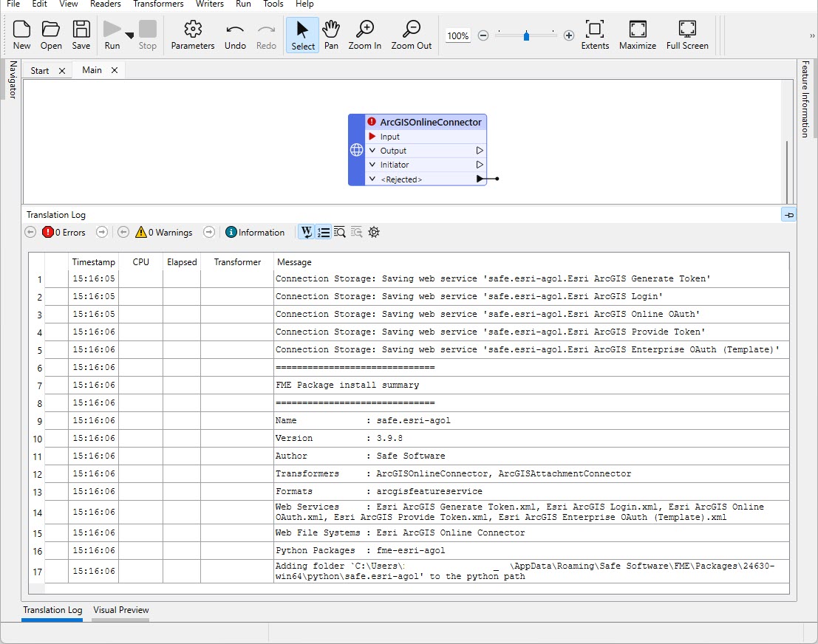Click the Redo toolbar icon
This screenshot has width=818, height=644.
(266, 35)
